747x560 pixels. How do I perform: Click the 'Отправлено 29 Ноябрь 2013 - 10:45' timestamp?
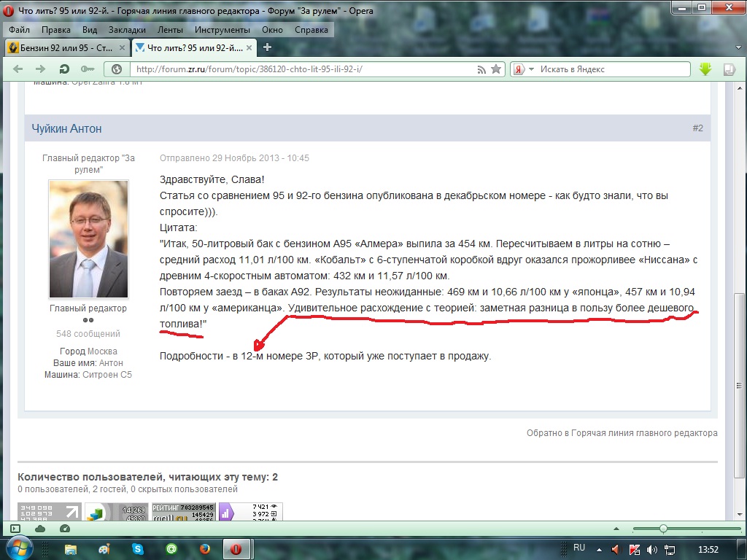point(234,158)
